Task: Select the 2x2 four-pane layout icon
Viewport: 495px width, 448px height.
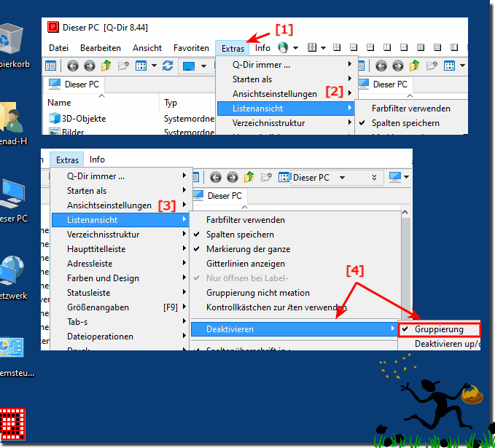Action: (x=337, y=47)
